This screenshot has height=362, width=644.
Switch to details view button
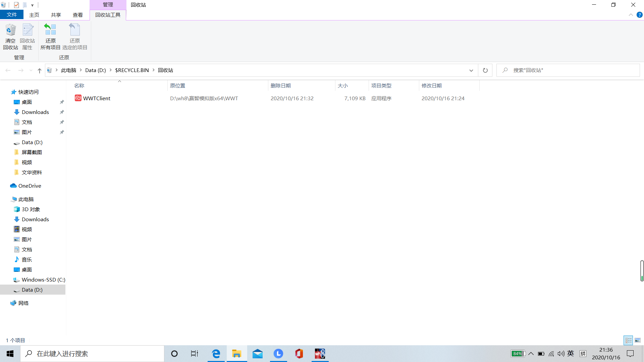[x=628, y=340]
